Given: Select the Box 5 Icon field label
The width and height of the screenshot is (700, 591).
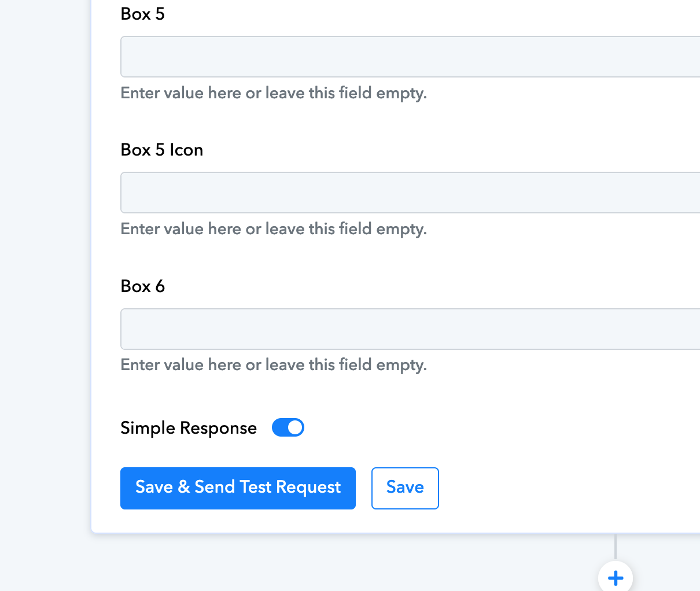Looking at the screenshot, I should coord(162,150).
